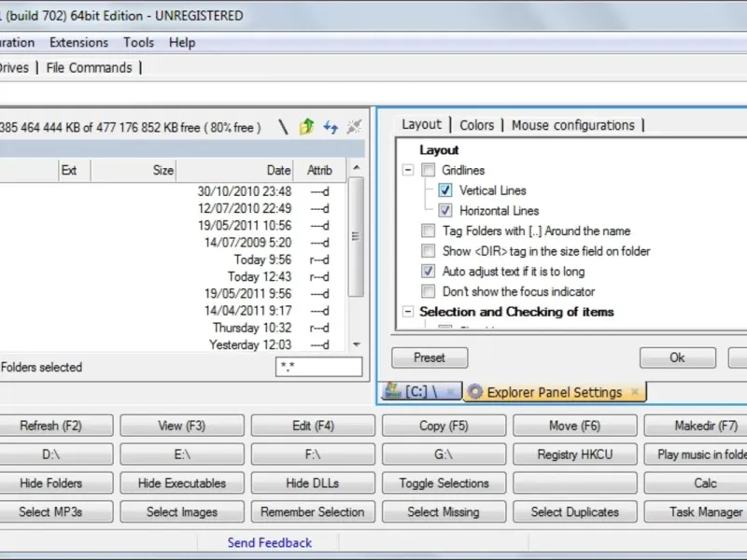Select the Layout tab

pyautogui.click(x=422, y=124)
